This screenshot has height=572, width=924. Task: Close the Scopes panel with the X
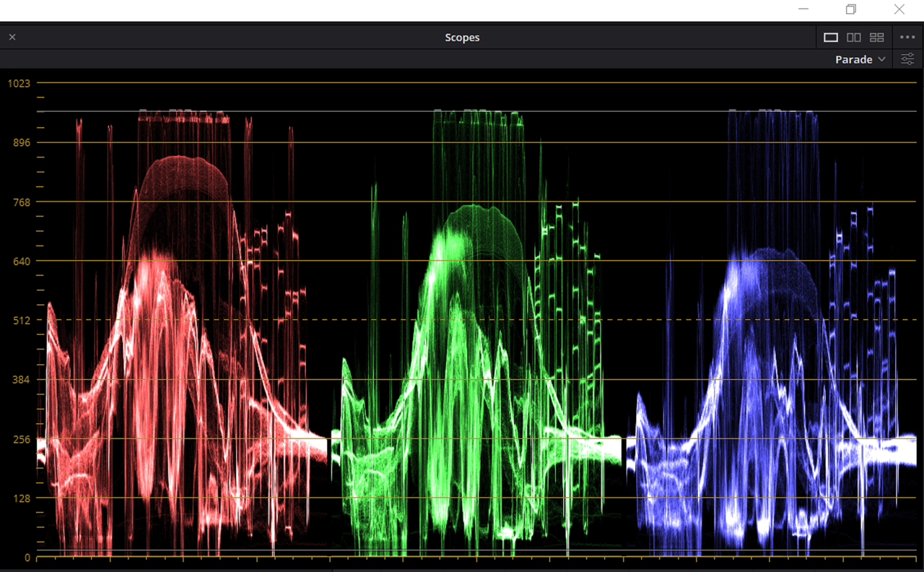(12, 37)
